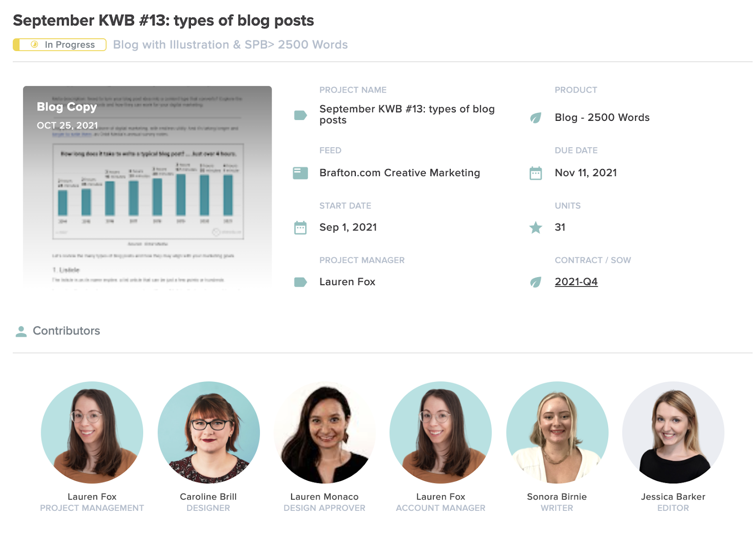
Task: Click Lauren Fox's Project Management avatar
Action: pyautogui.click(x=92, y=432)
